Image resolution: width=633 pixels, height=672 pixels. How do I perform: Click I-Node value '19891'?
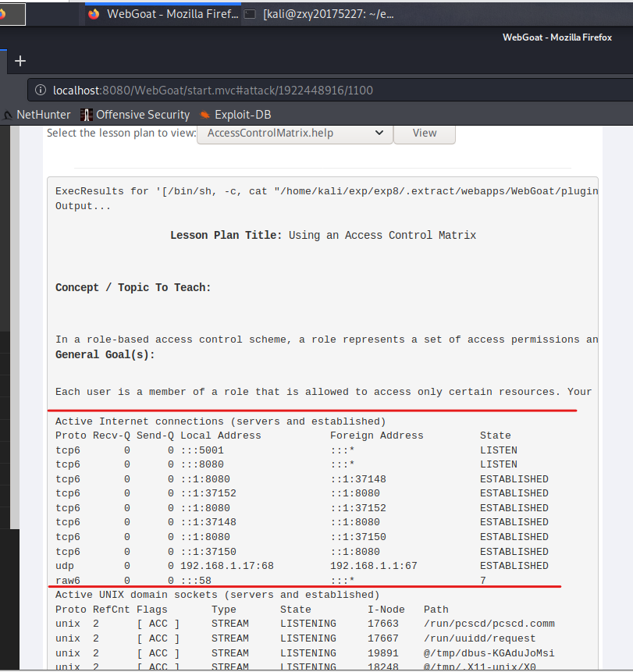pos(382,653)
